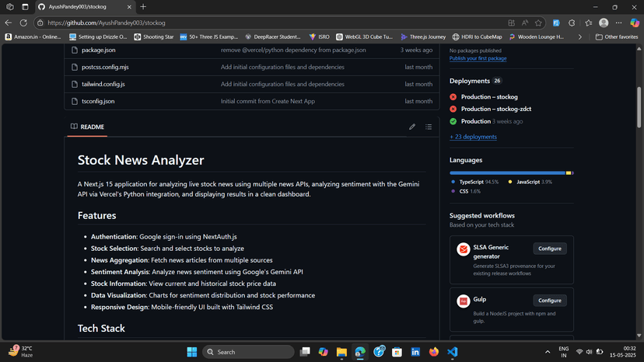
Task: Open the successful Production deployment from 3 weeks ago
Action: tap(475, 121)
